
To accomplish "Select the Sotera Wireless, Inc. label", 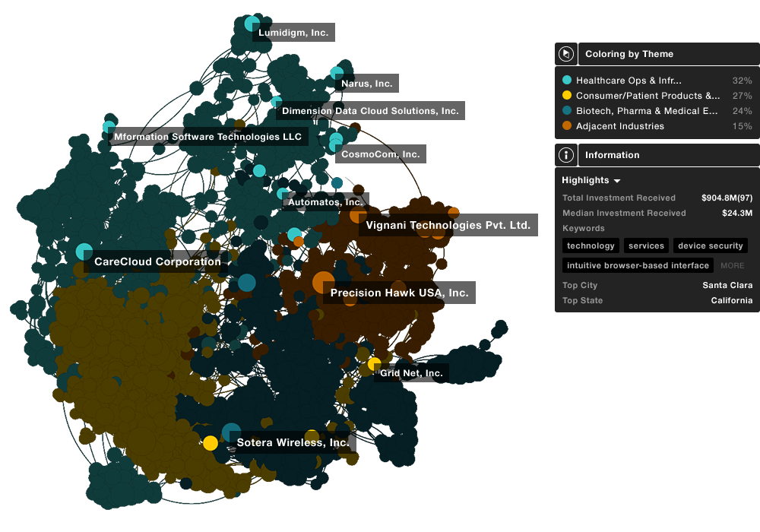I will coord(293,442).
